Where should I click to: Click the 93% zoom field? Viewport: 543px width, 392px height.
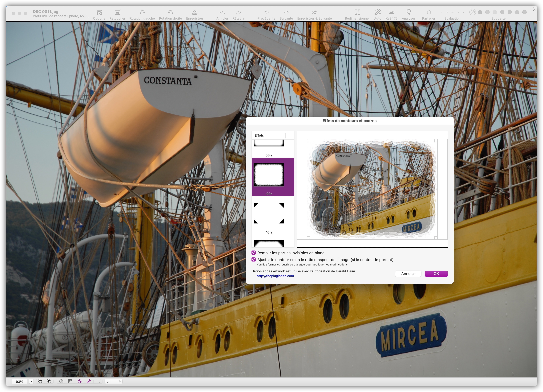click(19, 381)
